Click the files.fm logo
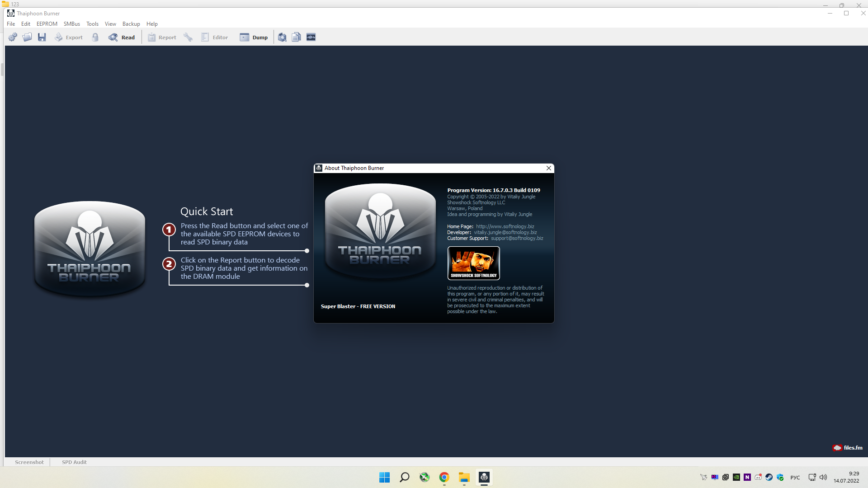 (848, 448)
